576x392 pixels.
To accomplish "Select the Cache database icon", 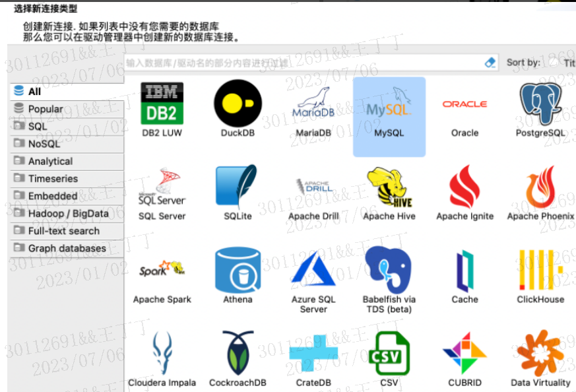I will tap(464, 271).
